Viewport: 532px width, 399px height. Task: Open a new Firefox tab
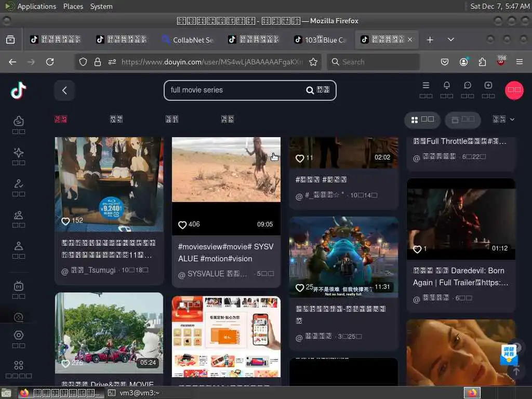coord(430,39)
